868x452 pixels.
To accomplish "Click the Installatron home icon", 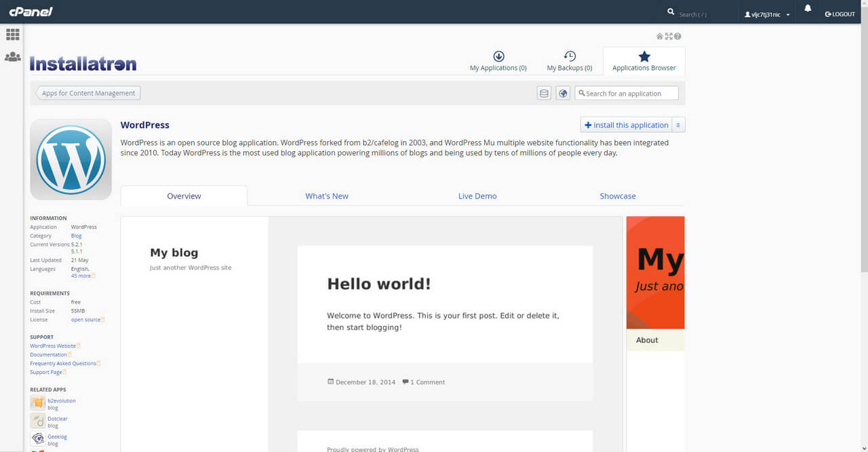I will click(x=660, y=37).
